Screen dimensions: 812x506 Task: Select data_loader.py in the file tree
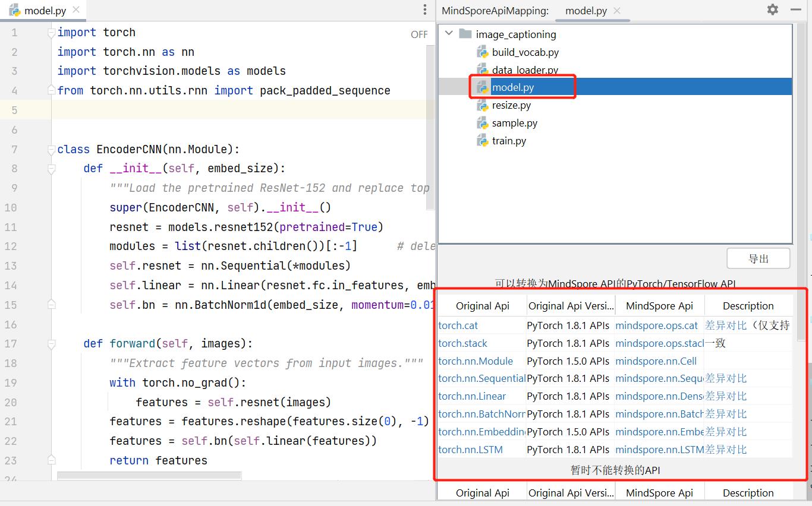[x=525, y=70]
